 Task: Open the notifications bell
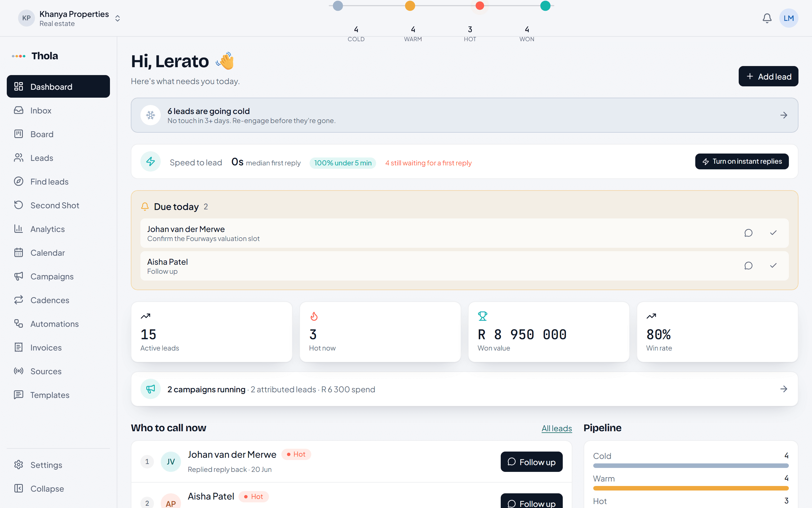(x=767, y=18)
